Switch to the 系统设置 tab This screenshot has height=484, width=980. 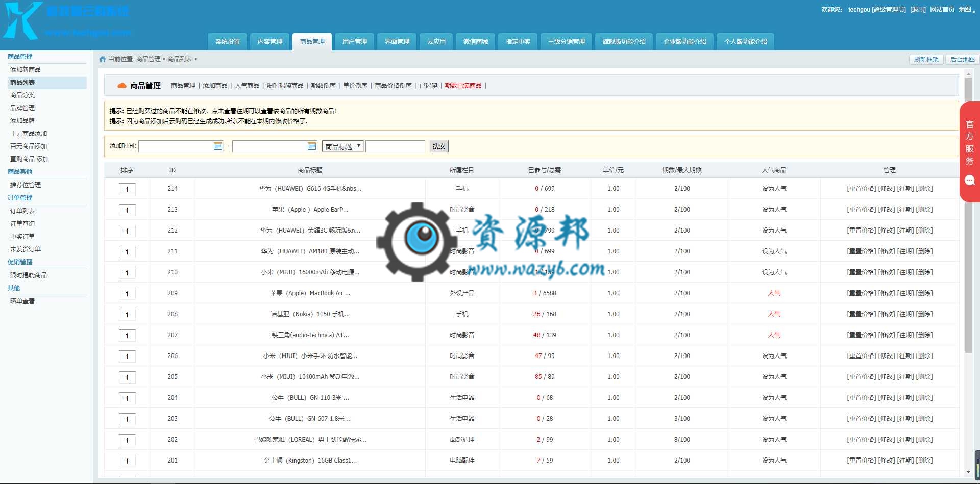[x=228, y=42]
